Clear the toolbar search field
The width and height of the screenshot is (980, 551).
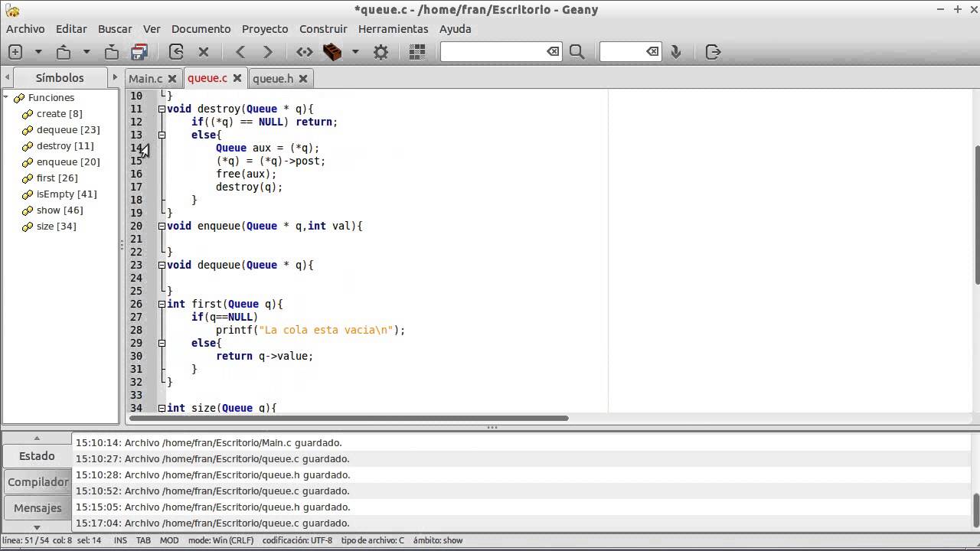(553, 51)
